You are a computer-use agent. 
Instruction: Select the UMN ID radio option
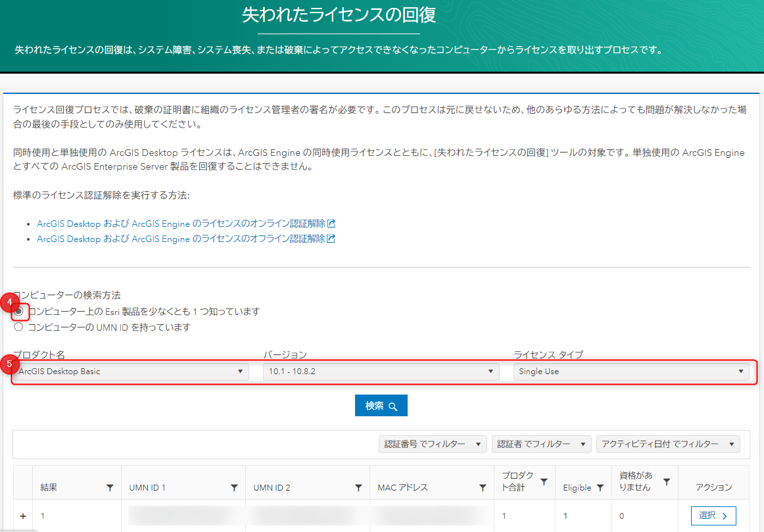click(x=18, y=327)
